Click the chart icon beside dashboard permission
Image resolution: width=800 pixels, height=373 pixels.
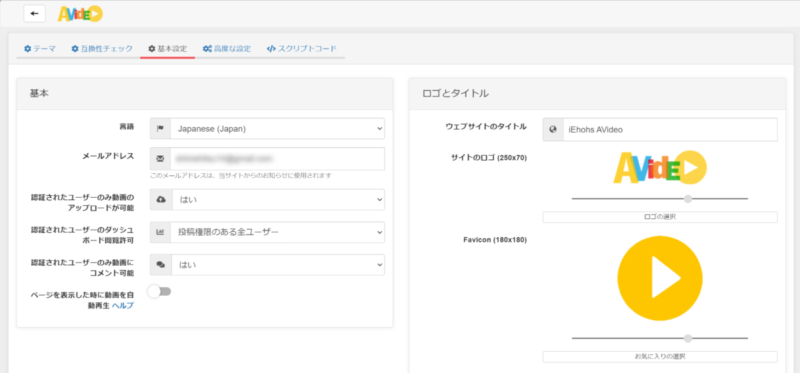[x=160, y=232]
